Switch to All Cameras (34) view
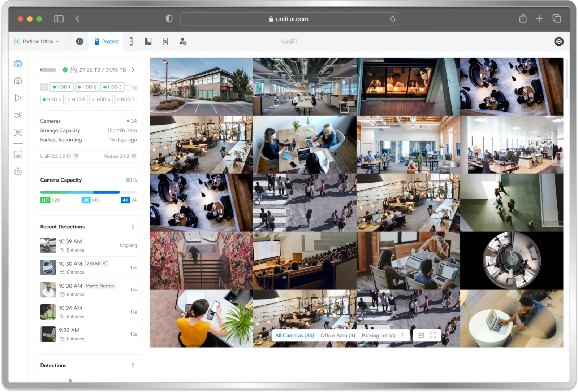Screen dimensions: 578x392 click(x=294, y=335)
